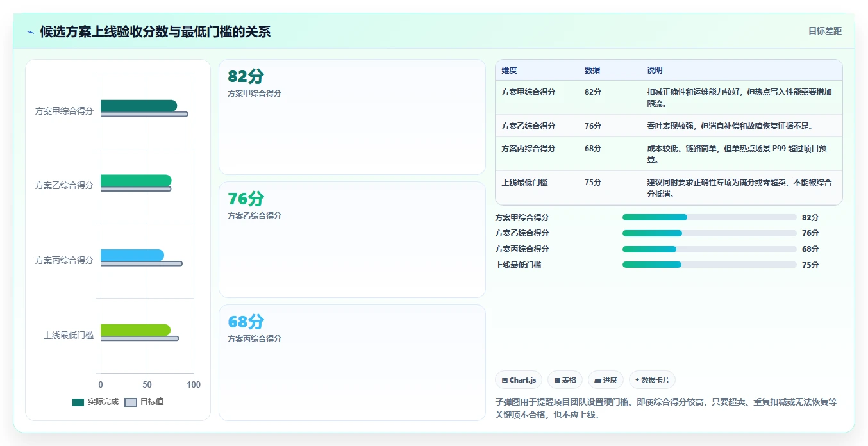Select the 表格 chip
This screenshot has height=446, width=868.
click(x=565, y=380)
